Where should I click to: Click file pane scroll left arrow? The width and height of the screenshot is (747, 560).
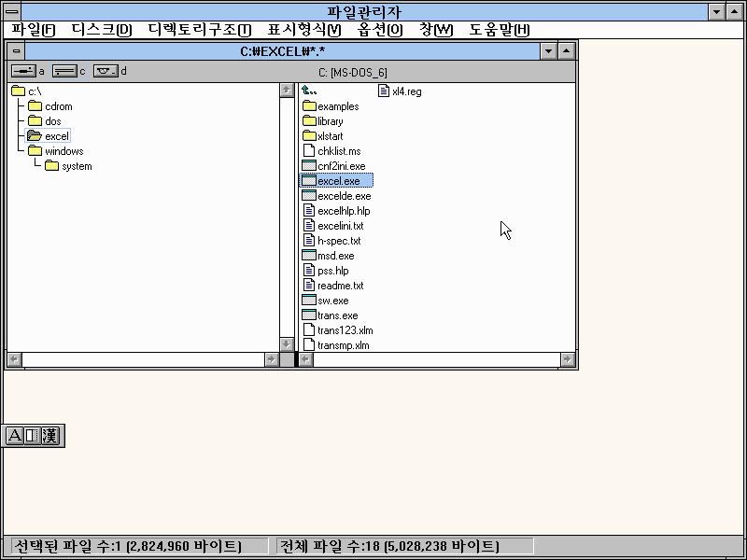click(x=306, y=359)
